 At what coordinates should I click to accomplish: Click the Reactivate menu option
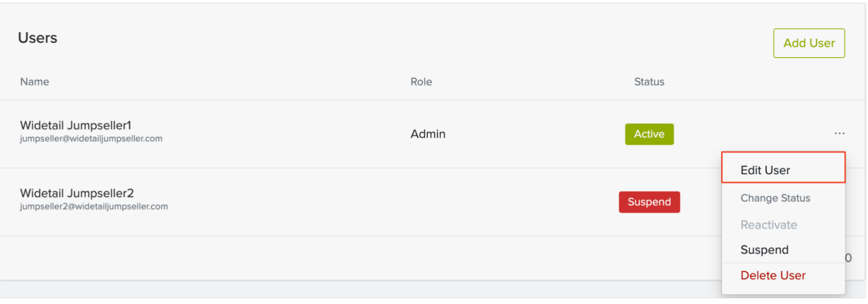pos(769,225)
